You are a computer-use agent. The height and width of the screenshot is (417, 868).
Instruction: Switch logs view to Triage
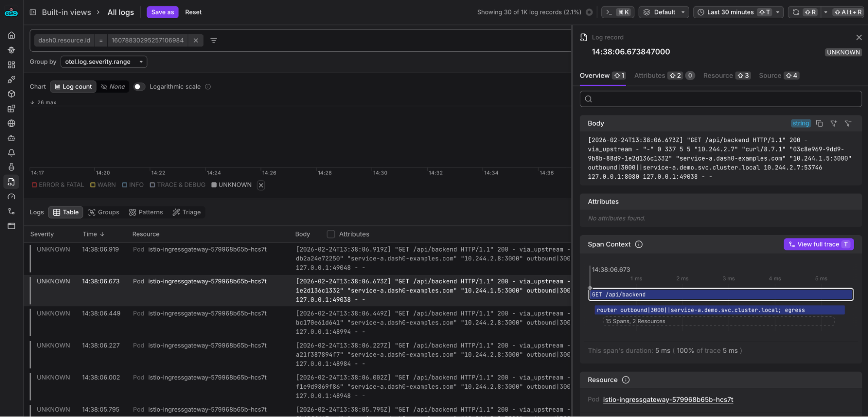tap(187, 212)
